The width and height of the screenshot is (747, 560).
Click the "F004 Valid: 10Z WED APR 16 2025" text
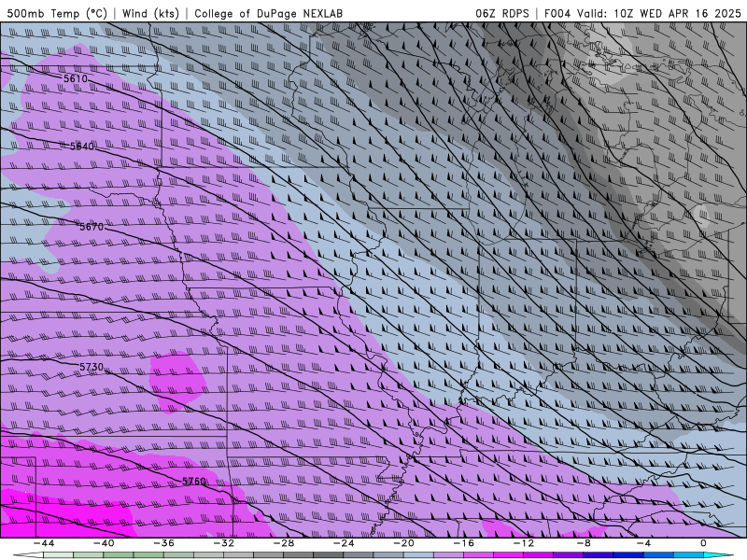pos(642,13)
